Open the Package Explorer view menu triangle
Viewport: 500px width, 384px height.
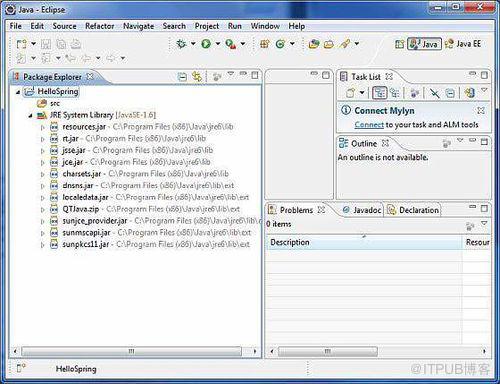231,73
